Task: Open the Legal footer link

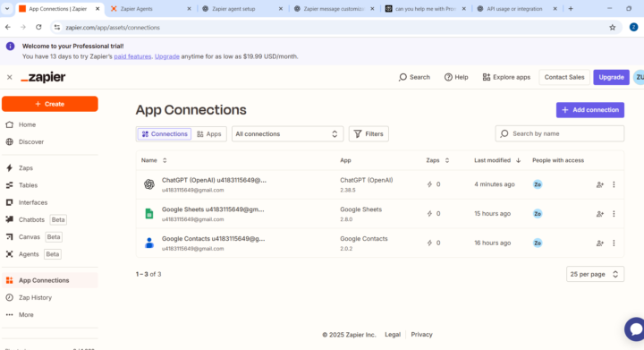Action: point(393,335)
